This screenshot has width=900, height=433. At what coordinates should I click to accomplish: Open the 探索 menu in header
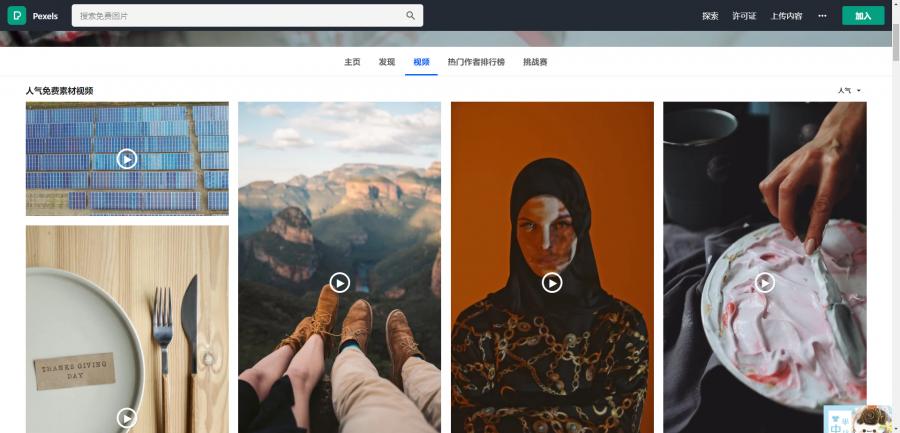[x=710, y=16]
